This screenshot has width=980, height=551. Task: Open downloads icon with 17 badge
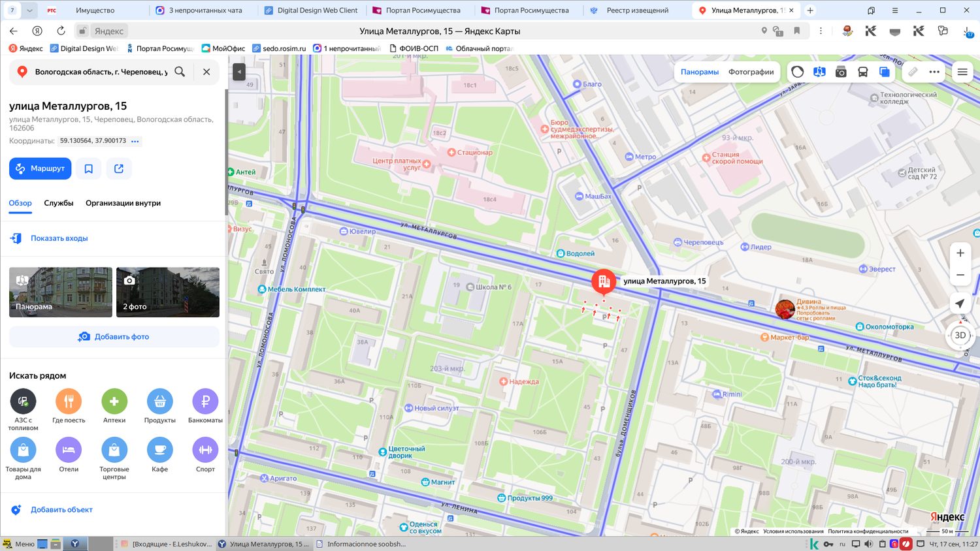(968, 31)
